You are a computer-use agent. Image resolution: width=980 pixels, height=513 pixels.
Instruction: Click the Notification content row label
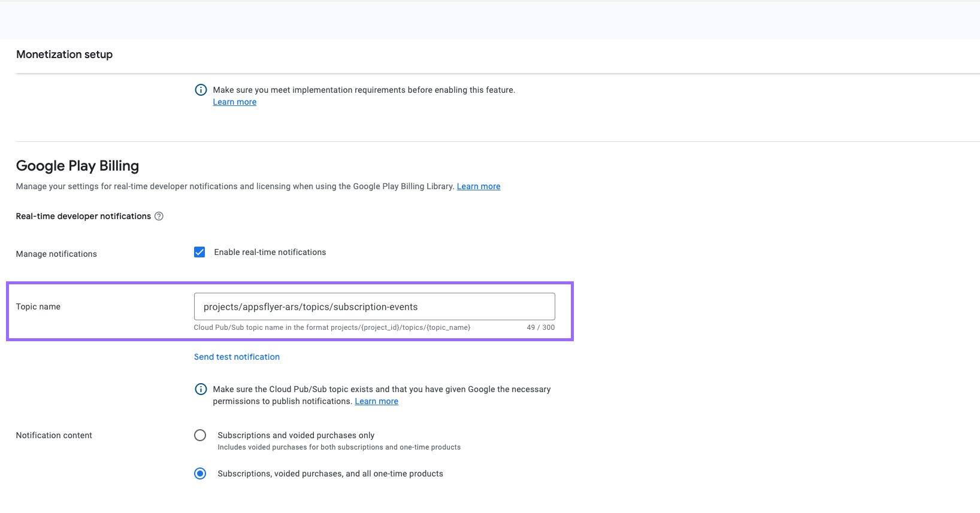(x=54, y=435)
